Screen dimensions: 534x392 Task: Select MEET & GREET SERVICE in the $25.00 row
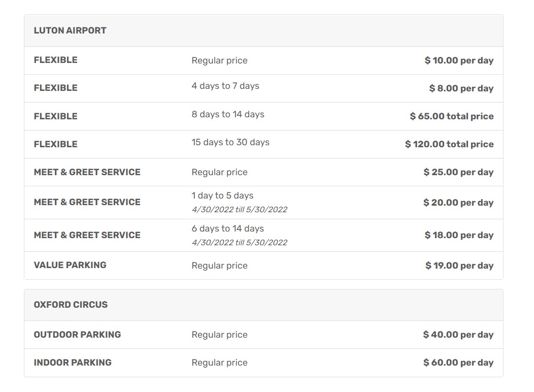87,172
